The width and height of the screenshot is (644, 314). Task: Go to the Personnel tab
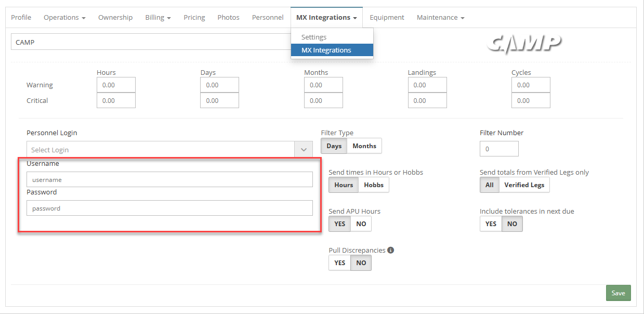pyautogui.click(x=268, y=17)
